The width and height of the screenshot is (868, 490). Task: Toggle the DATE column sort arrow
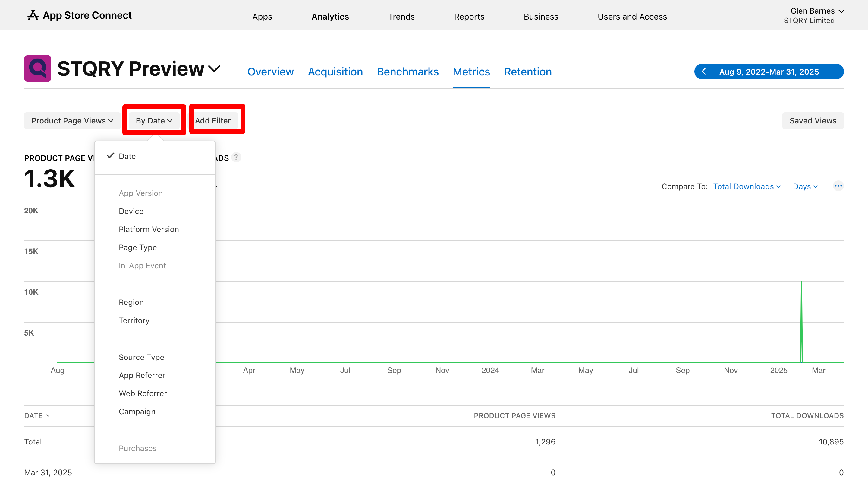tap(48, 416)
